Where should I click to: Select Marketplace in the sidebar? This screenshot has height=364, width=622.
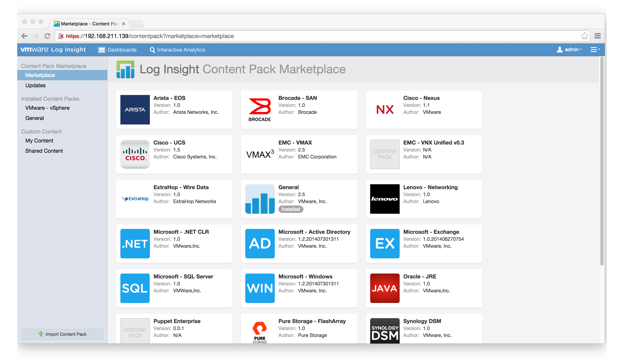[x=62, y=75]
